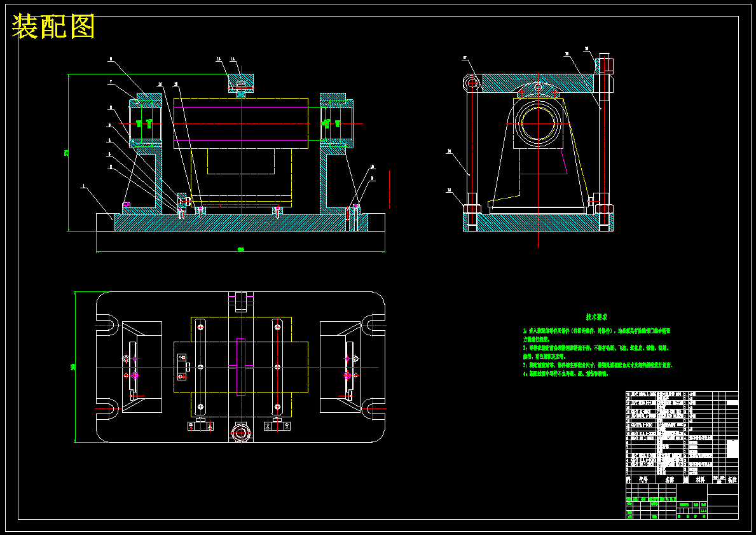756x535 pixels.
Task: Select the yellow 装配图 title text
Action: point(53,27)
